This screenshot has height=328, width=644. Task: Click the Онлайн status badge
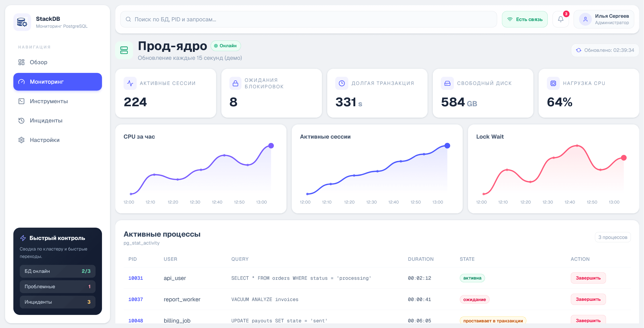click(226, 46)
